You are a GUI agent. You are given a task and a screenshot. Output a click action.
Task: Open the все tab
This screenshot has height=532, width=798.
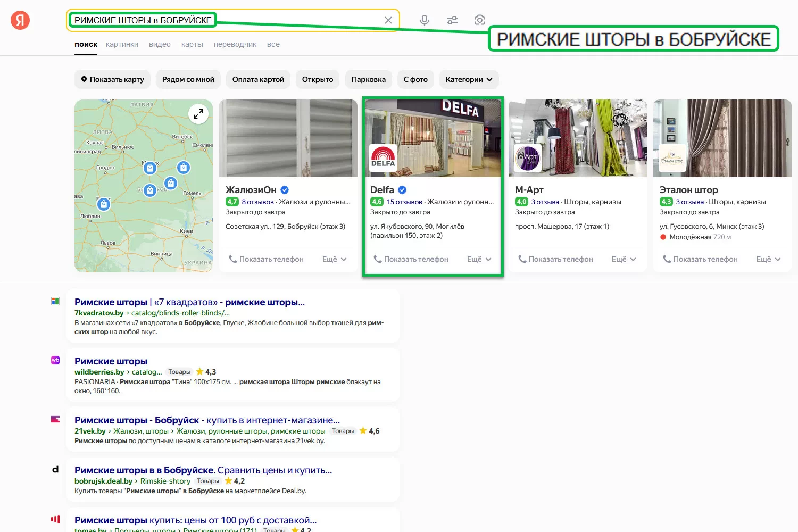point(273,44)
